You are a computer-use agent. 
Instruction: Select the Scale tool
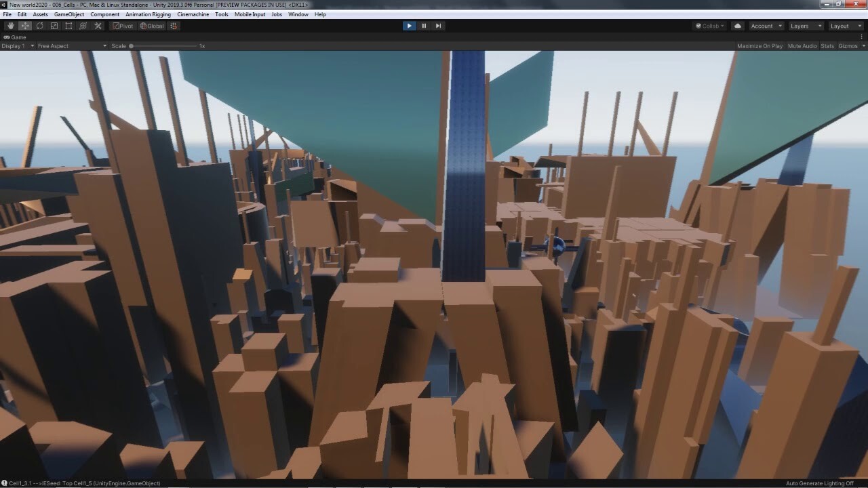[x=54, y=26]
